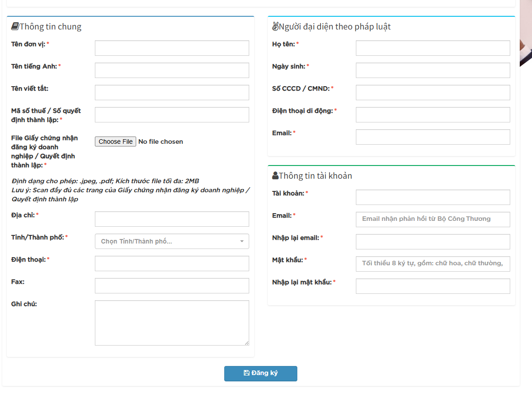532x395 pixels.
Task: Focus the Tài khoản username field
Action: point(433,197)
